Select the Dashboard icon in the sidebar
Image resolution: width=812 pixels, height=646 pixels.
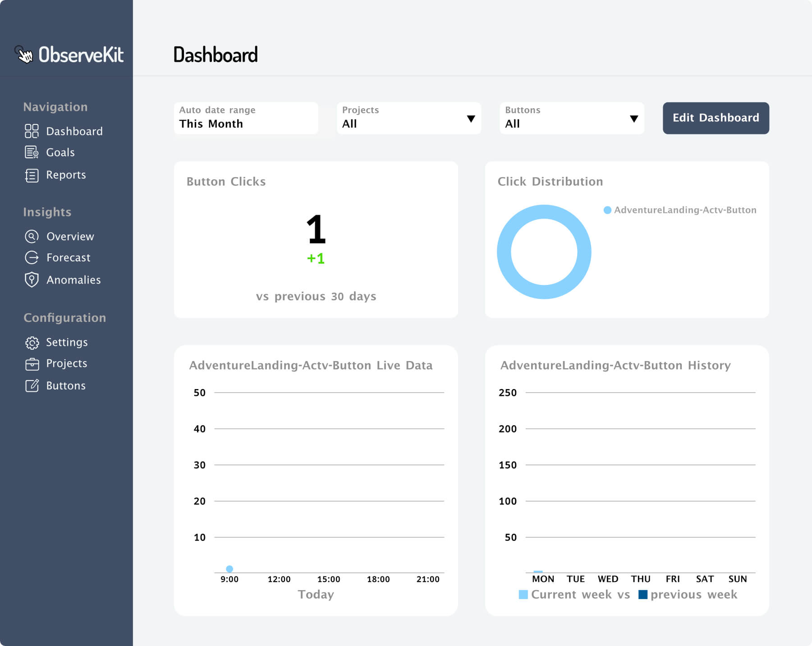[x=31, y=131]
